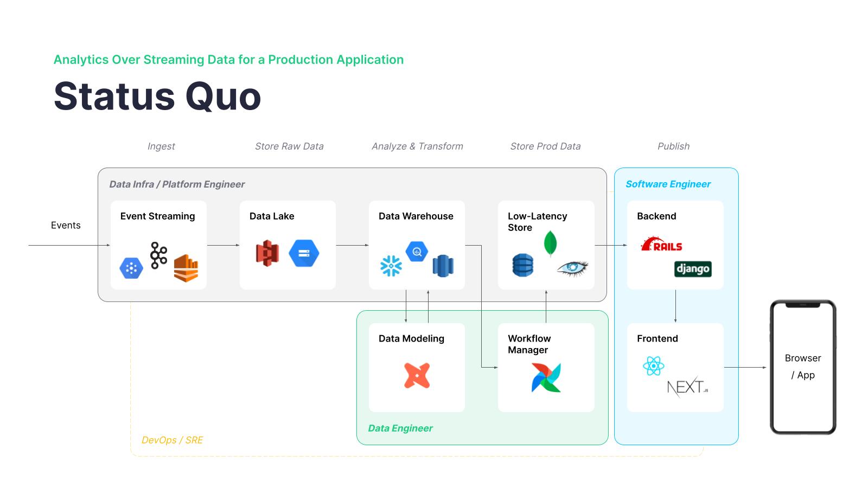Select the Cassandra eye logo

(573, 268)
